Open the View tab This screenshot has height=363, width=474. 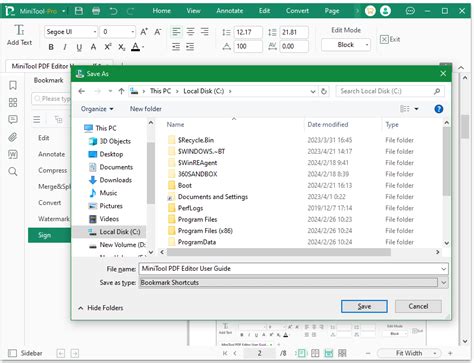pyautogui.click(x=193, y=11)
